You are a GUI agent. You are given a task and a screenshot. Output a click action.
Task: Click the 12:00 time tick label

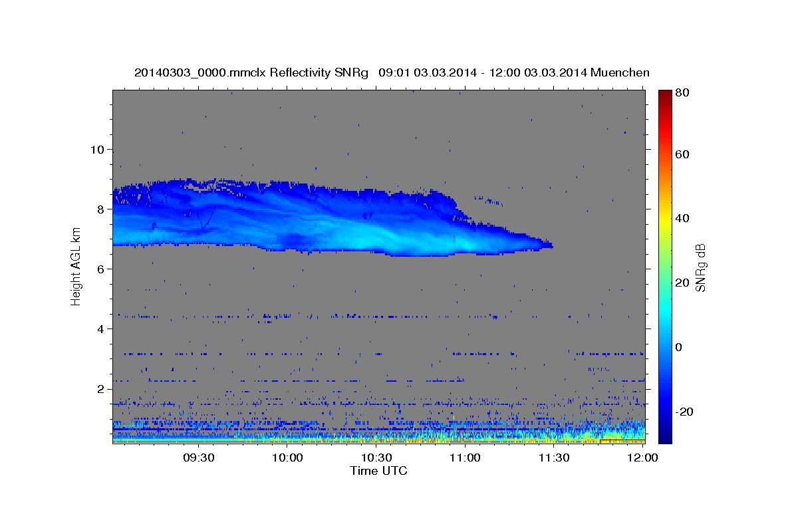pyautogui.click(x=642, y=458)
